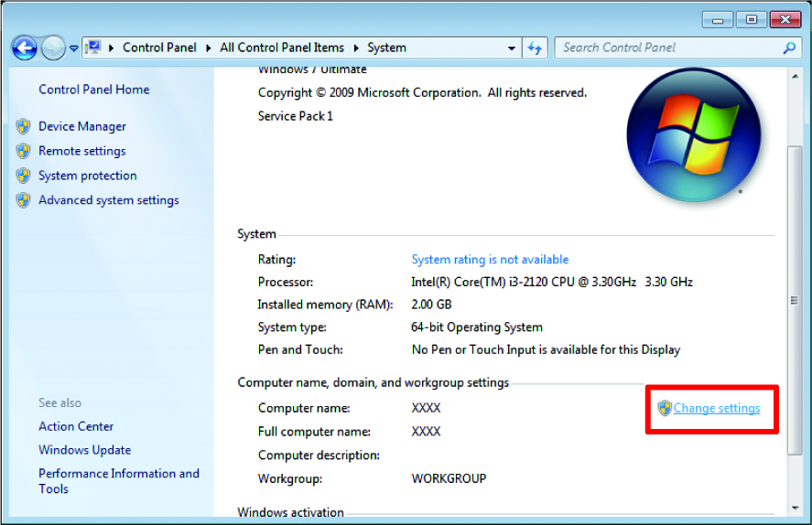Select Control Panel breadcrumb
This screenshot has height=525, width=812.
(159, 48)
